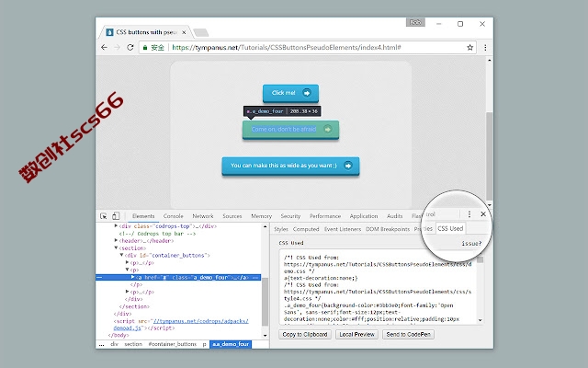The width and height of the screenshot is (588, 368).
Task: Open the Elements tab
Action: (x=143, y=216)
